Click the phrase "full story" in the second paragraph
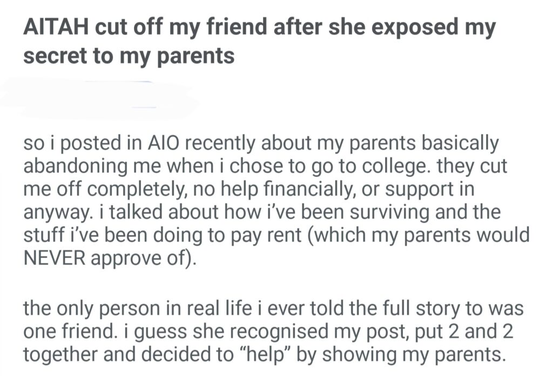Image resolution: width=553 pixels, height=392 pixels. pyautogui.click(x=399, y=310)
